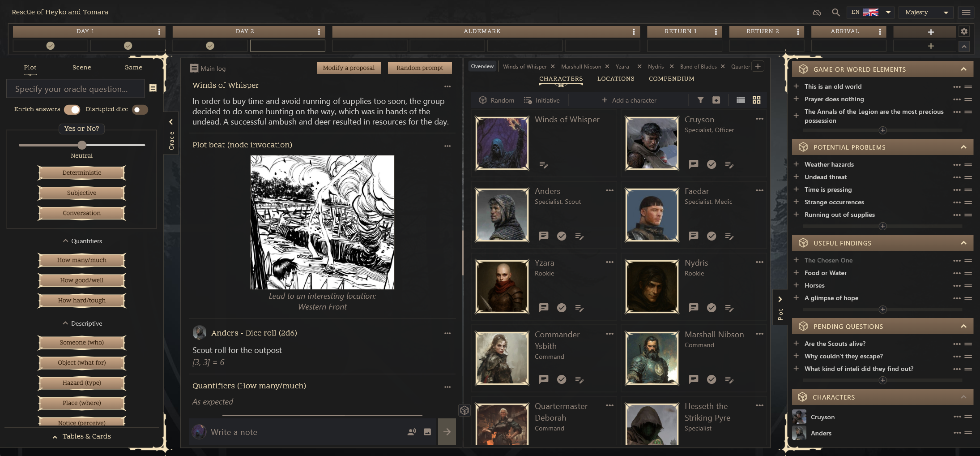Attach an image to the note
The height and width of the screenshot is (456, 980).
[427, 432]
